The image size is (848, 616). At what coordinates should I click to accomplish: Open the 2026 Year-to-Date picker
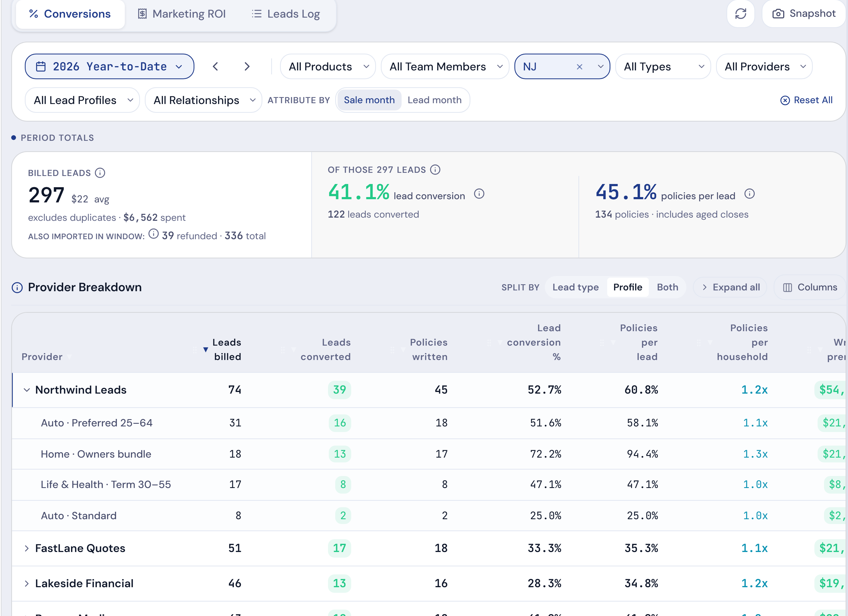pos(109,67)
